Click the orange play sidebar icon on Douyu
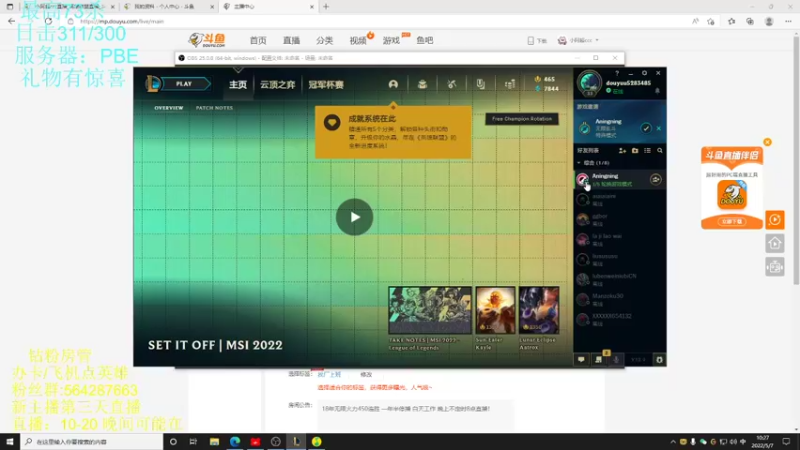This screenshot has width=800, height=450. click(774, 220)
